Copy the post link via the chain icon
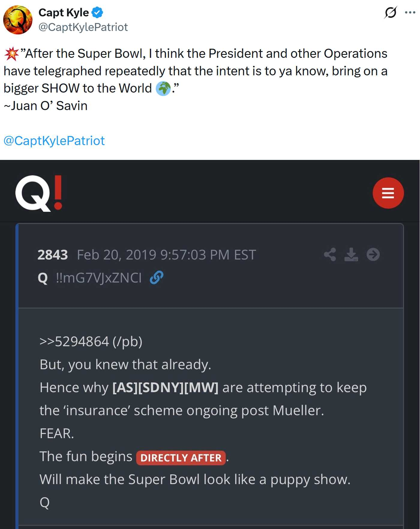The image size is (420, 529). tap(157, 278)
